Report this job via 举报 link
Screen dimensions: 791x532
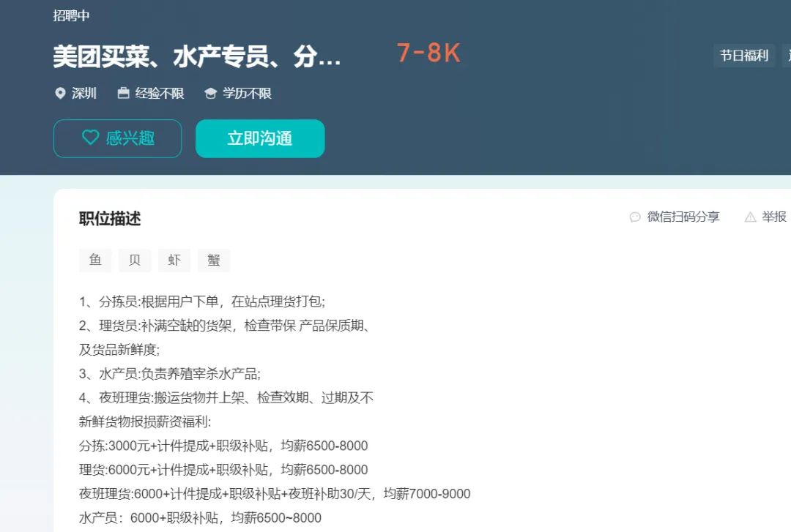tap(774, 217)
